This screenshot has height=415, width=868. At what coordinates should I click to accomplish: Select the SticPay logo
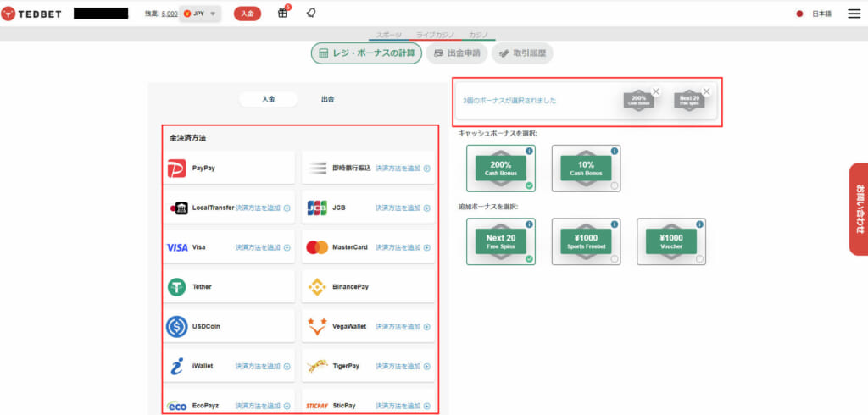tap(317, 406)
